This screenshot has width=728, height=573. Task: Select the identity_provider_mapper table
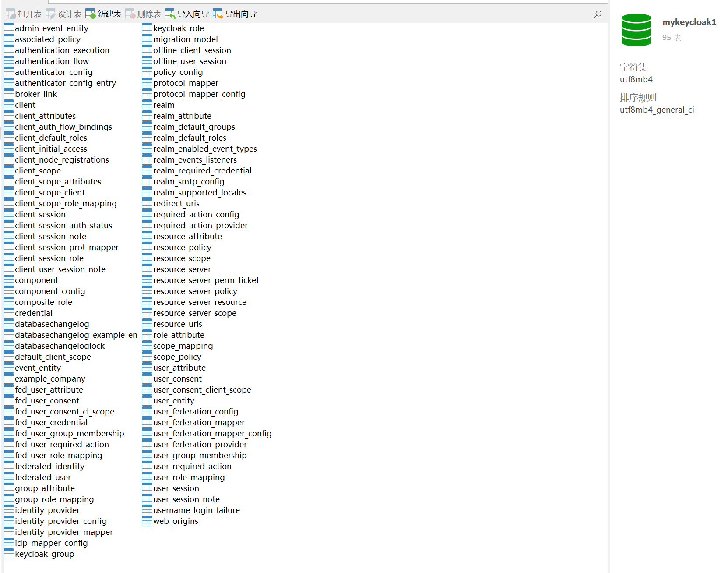click(x=64, y=532)
